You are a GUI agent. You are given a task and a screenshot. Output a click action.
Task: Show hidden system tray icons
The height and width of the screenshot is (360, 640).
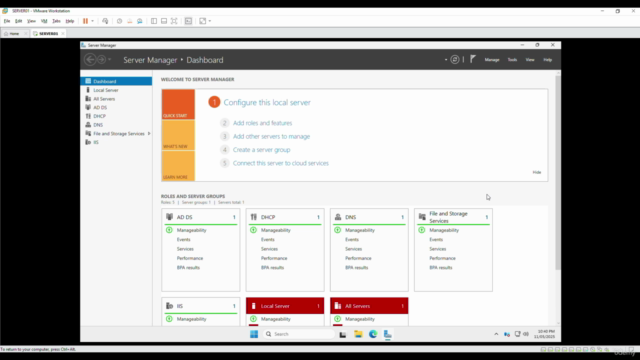point(496,334)
